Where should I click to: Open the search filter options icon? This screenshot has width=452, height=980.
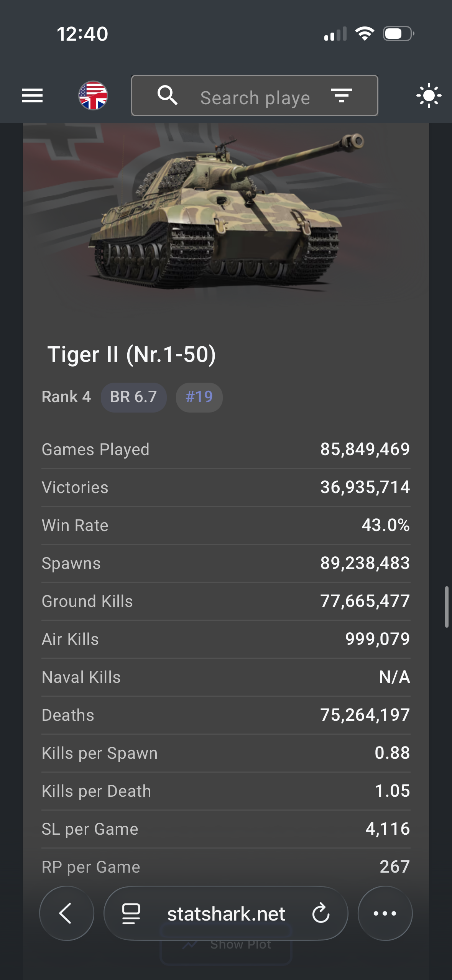[x=341, y=95]
